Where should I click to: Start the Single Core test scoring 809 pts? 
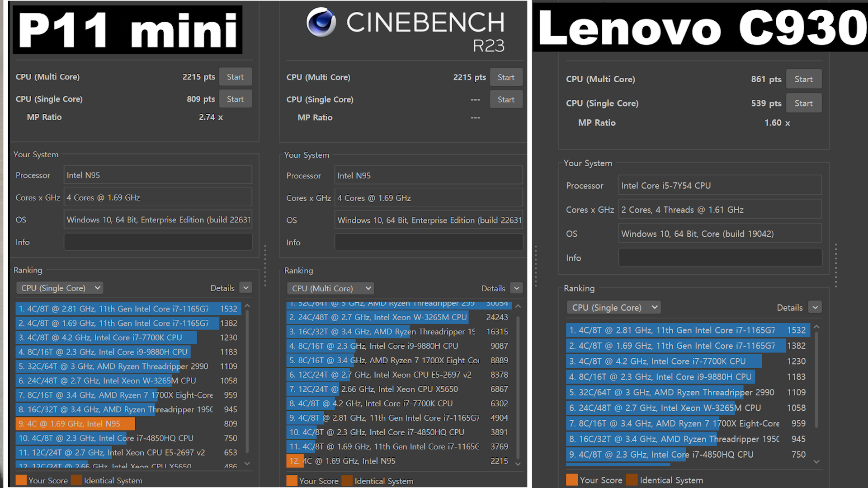235,99
